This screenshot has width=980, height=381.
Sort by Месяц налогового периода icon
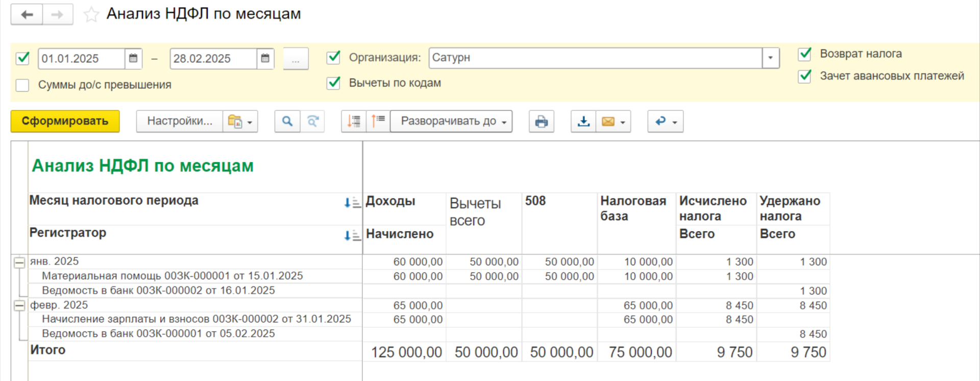[x=352, y=202]
